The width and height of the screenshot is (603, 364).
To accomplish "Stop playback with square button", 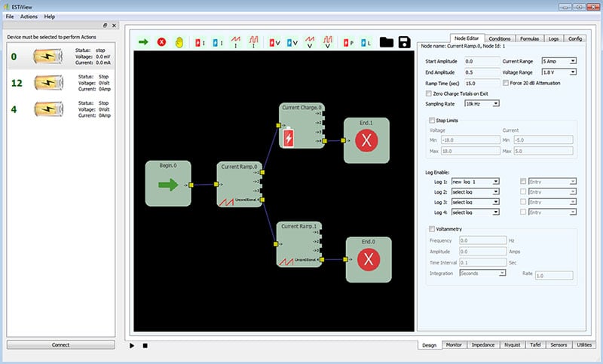I will (145, 346).
